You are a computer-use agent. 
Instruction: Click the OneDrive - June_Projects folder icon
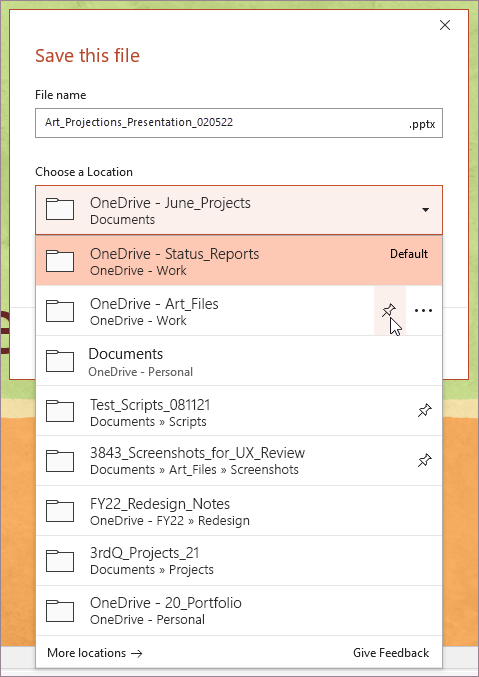[x=60, y=209]
